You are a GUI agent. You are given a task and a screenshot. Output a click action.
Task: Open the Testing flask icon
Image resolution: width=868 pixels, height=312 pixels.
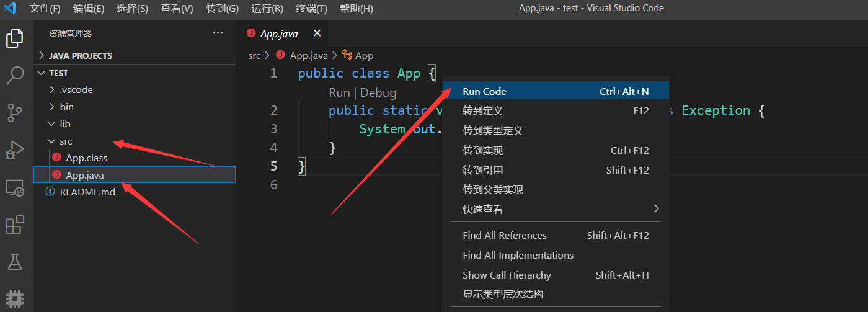[15, 262]
